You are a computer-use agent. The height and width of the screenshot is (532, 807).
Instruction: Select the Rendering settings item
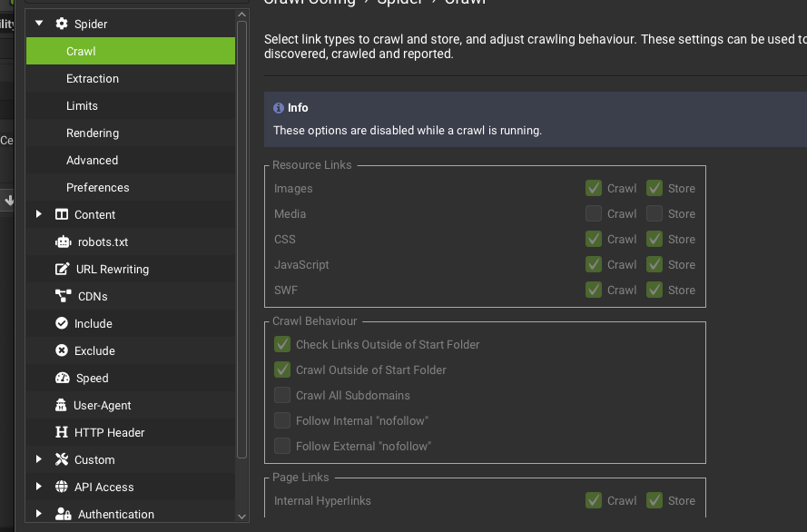(x=93, y=133)
